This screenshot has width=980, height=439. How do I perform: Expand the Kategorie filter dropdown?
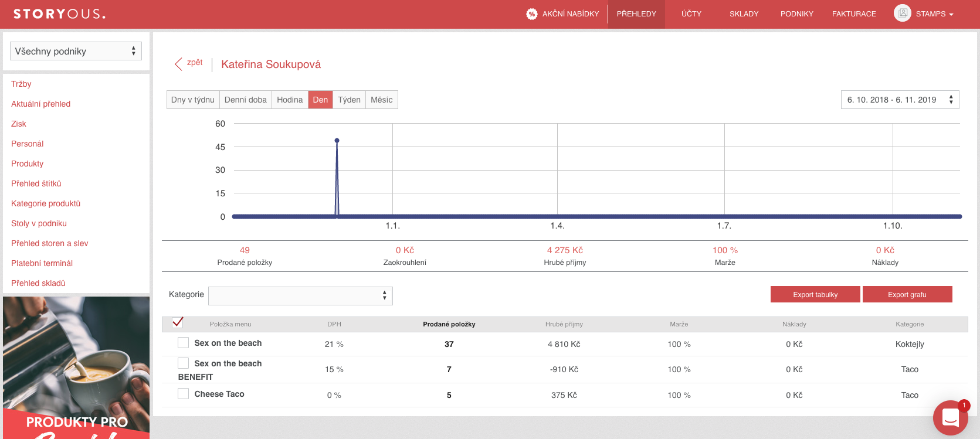point(300,295)
